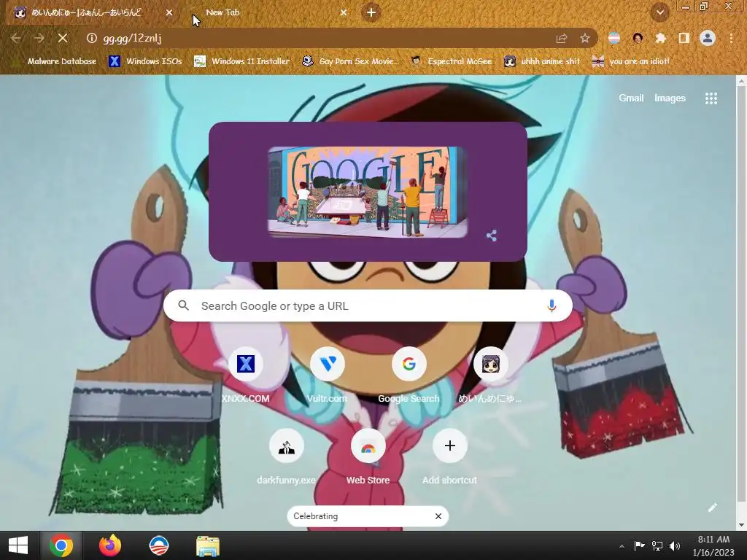The image size is (747, 560).
Task: View site information icon in address bar
Action: click(x=91, y=38)
